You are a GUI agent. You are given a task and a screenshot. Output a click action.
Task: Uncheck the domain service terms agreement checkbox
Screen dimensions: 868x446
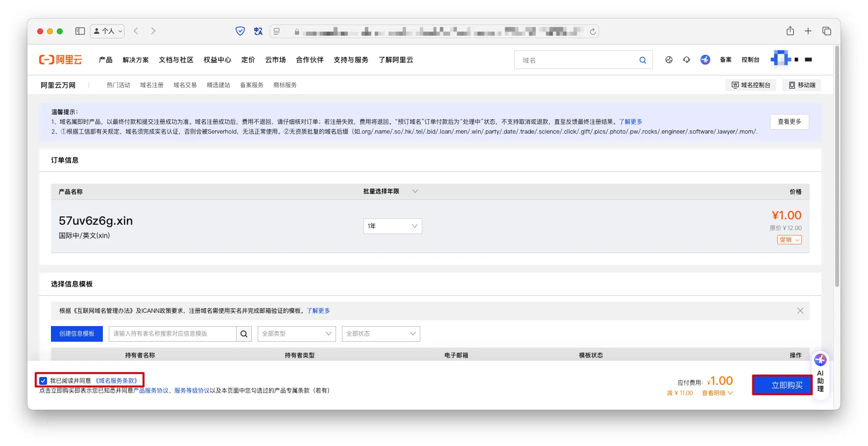(x=43, y=381)
